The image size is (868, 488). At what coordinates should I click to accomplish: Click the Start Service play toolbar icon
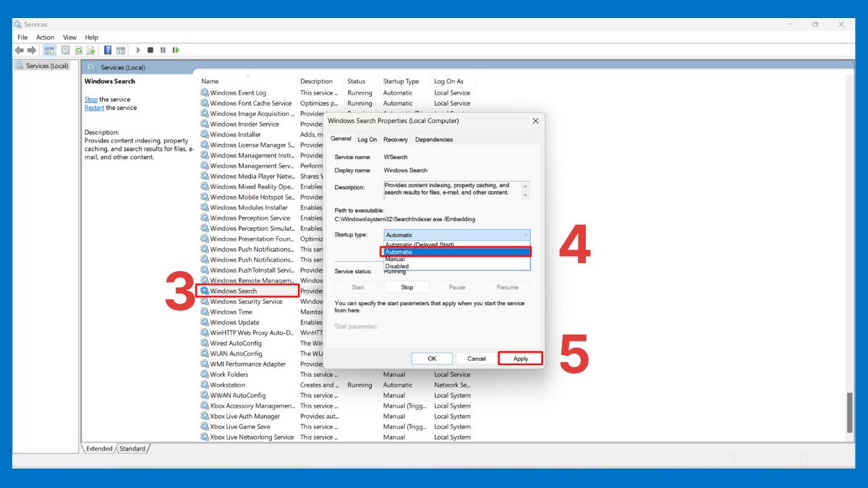138,50
